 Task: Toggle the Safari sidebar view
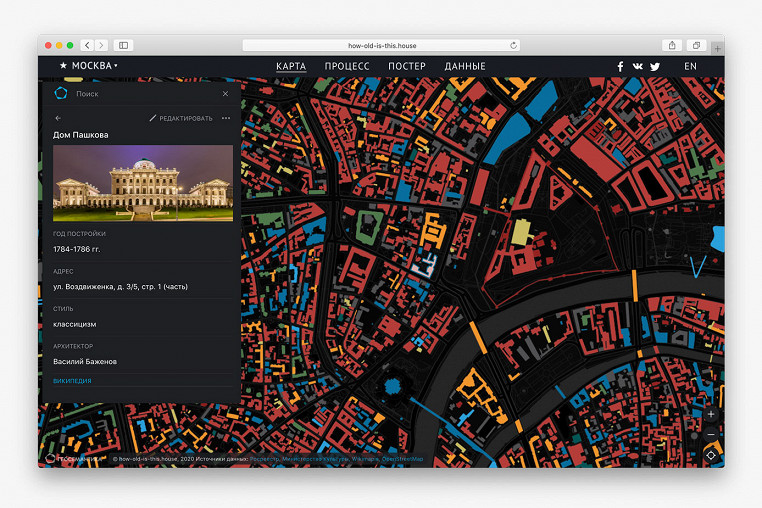click(x=124, y=45)
